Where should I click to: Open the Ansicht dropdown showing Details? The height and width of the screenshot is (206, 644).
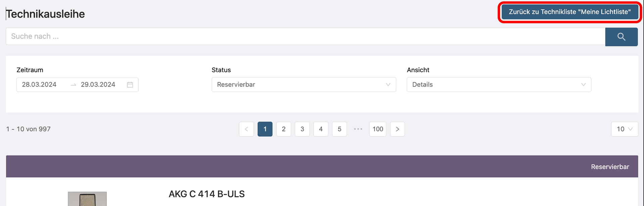[x=499, y=85]
